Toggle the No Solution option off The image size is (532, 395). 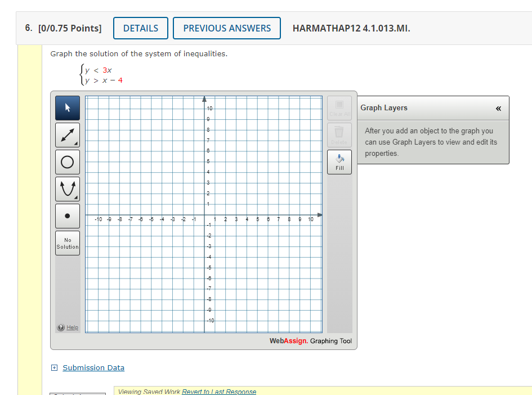(67, 243)
